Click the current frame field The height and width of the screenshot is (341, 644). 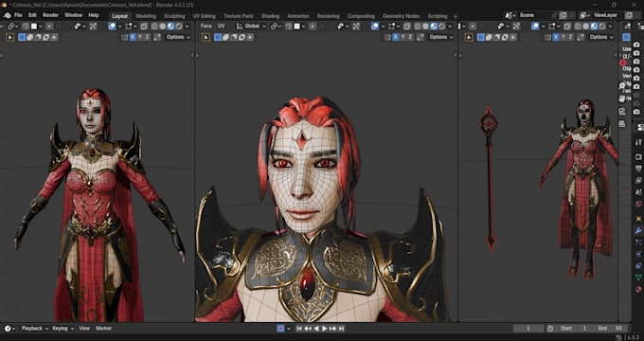(x=528, y=329)
